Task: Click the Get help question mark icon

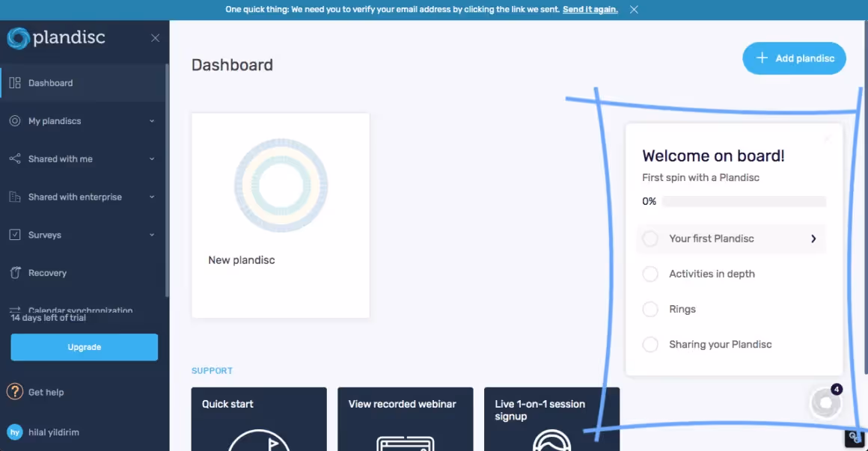Action: coord(15,392)
